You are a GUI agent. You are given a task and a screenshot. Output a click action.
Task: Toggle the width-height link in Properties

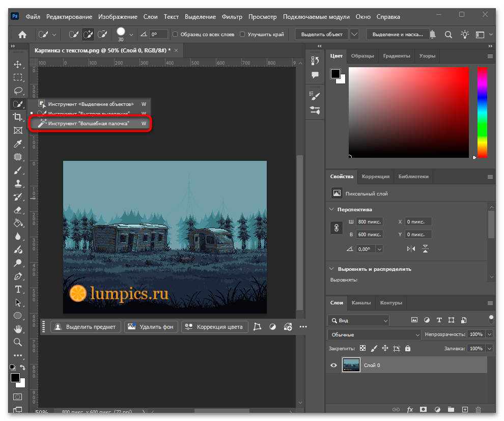[337, 228]
